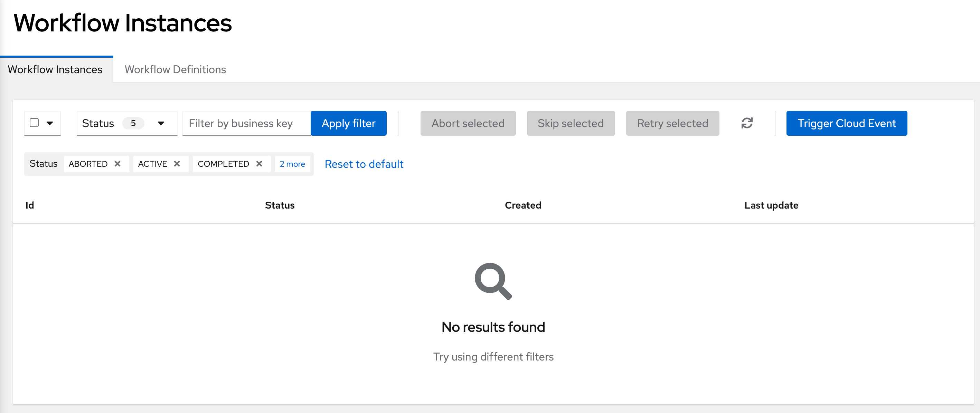Click Reset to default link
This screenshot has width=980, height=413.
pyautogui.click(x=364, y=164)
